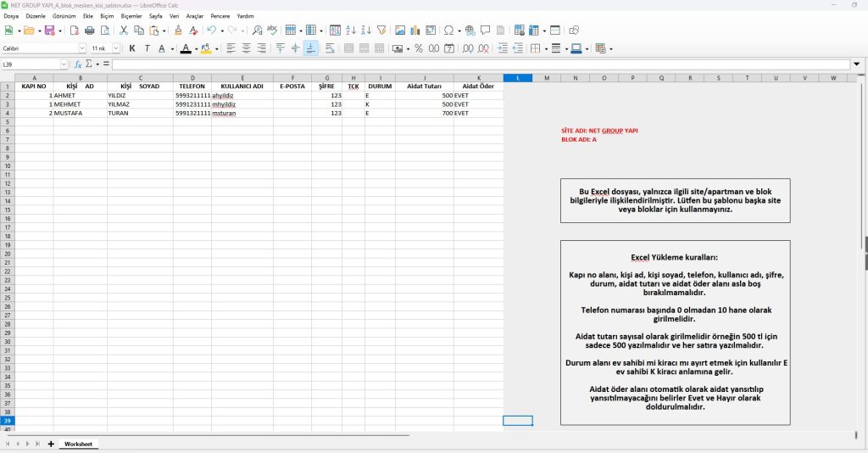Toggle Bold formatting with the K button

point(132,48)
